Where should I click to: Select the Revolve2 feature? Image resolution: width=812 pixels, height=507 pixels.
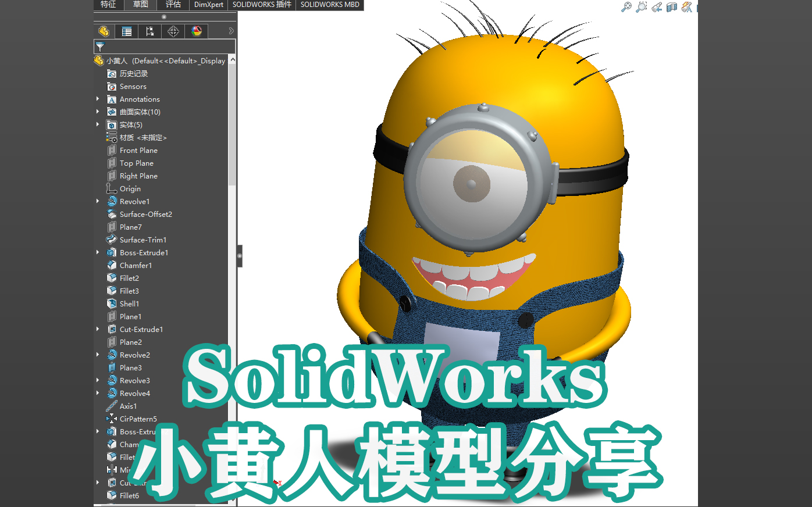point(134,355)
